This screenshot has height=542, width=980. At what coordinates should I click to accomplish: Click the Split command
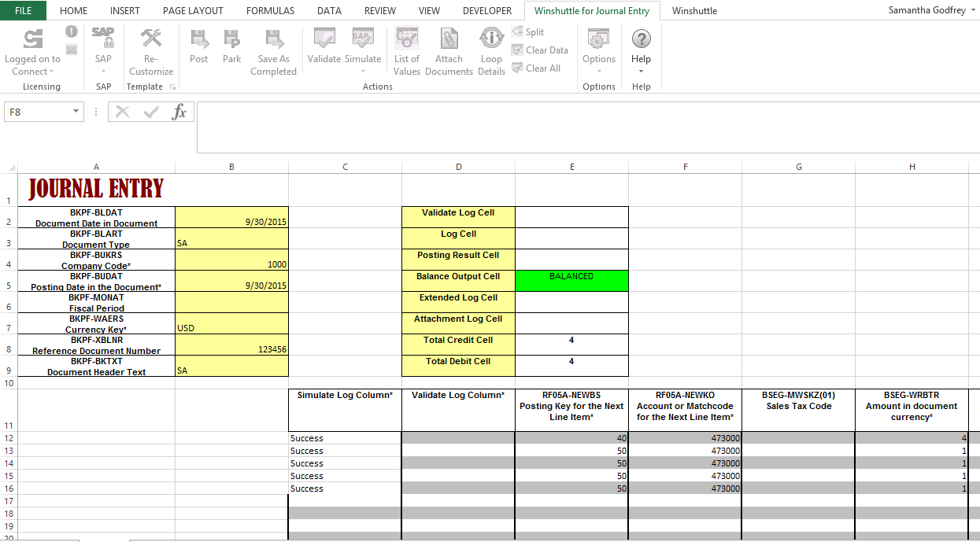pos(527,32)
